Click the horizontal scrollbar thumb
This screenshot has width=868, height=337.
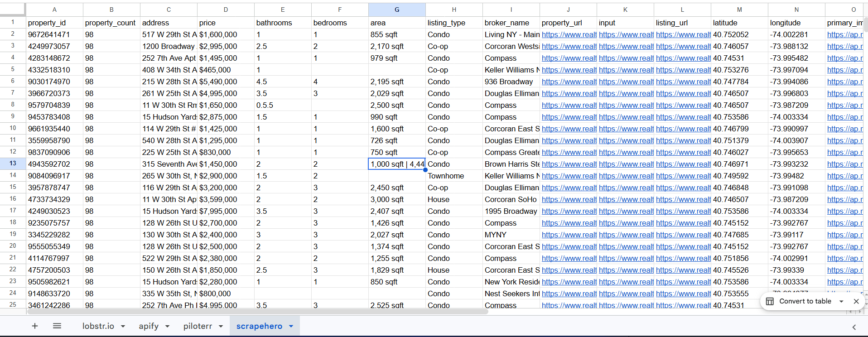257,312
